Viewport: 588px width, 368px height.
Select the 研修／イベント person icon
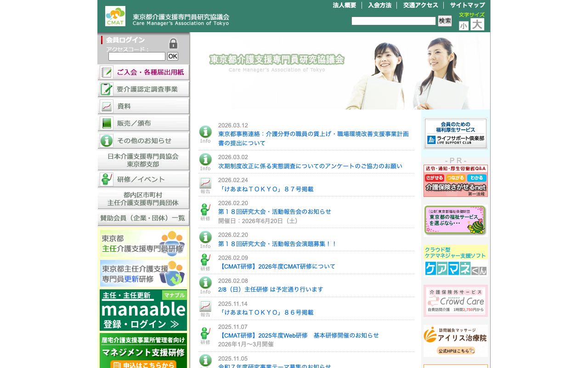pos(106,179)
